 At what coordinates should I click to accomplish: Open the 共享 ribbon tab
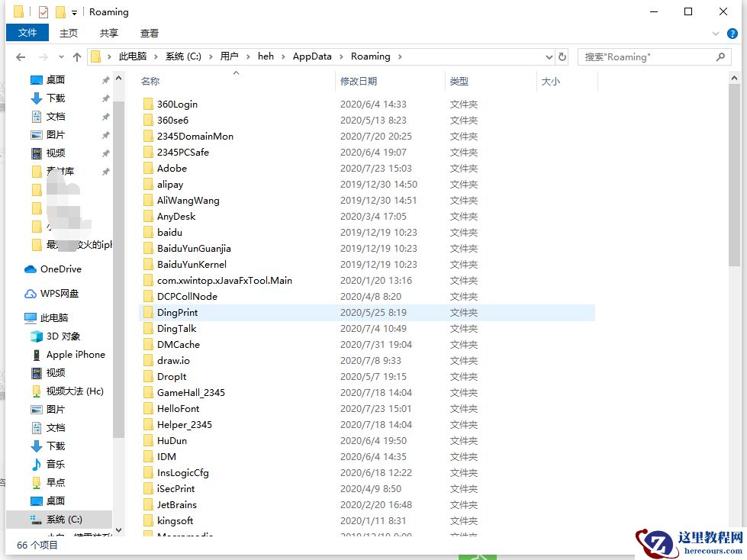[x=109, y=33]
